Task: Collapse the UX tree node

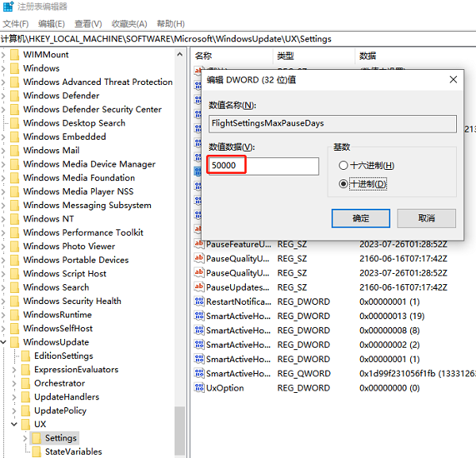Action: [x=14, y=425]
